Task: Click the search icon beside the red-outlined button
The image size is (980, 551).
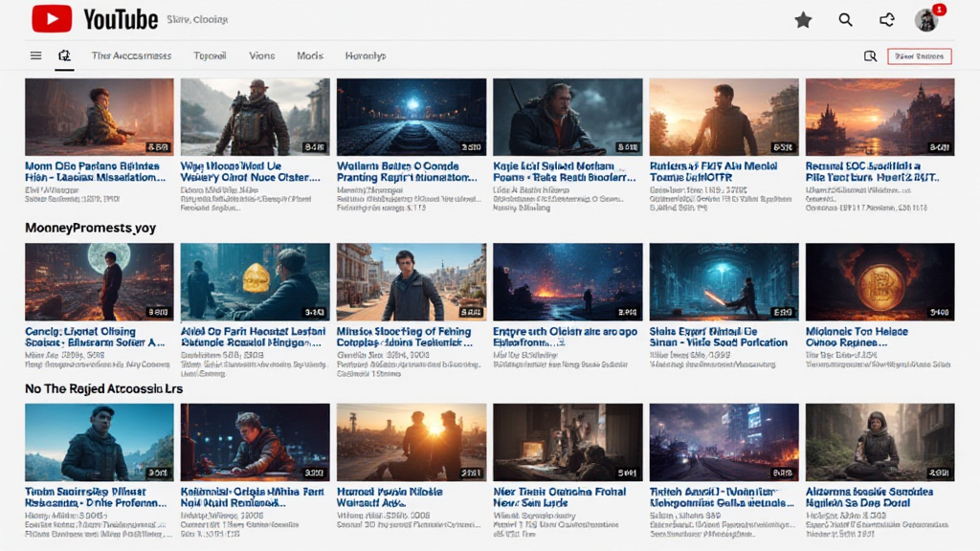Action: click(x=870, y=56)
